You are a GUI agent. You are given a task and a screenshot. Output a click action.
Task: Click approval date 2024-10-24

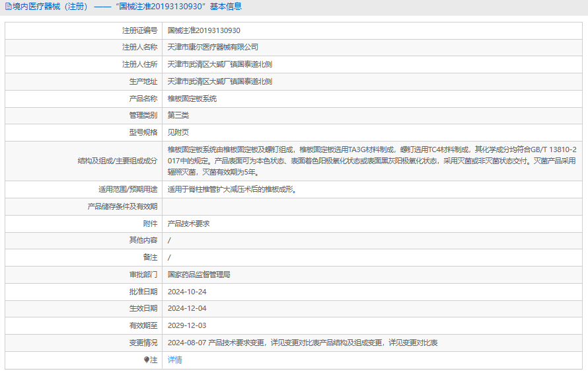(x=187, y=291)
